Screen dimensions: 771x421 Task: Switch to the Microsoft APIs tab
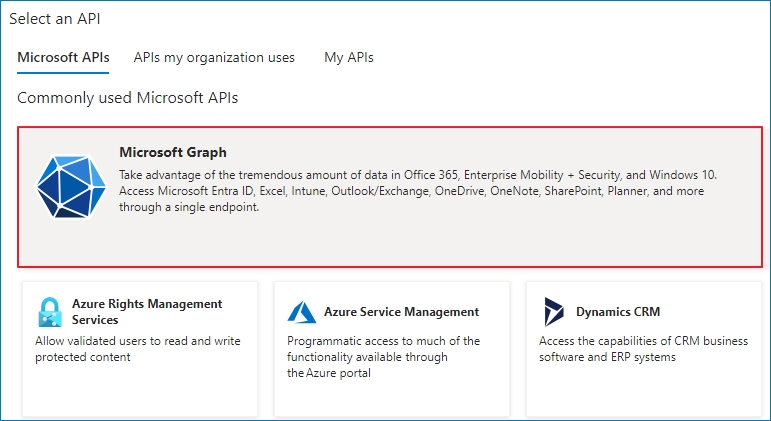(63, 58)
